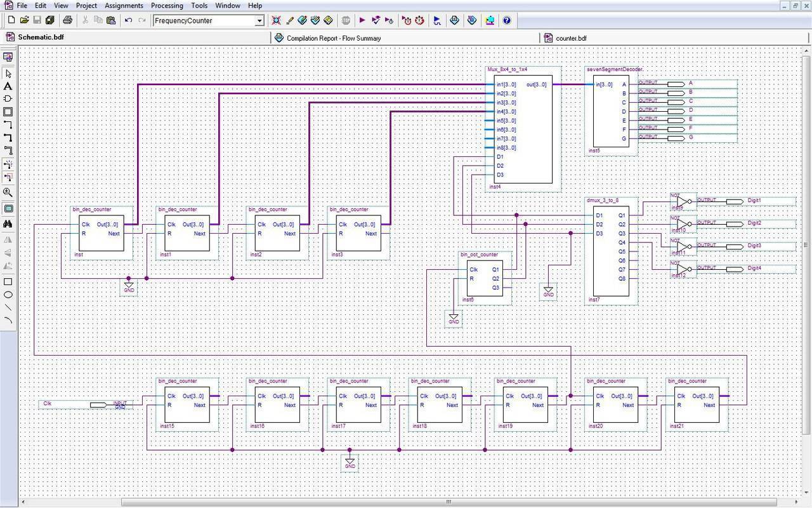Pick the Symbol tool with the gate icon
812x508 pixels.
click(8, 99)
